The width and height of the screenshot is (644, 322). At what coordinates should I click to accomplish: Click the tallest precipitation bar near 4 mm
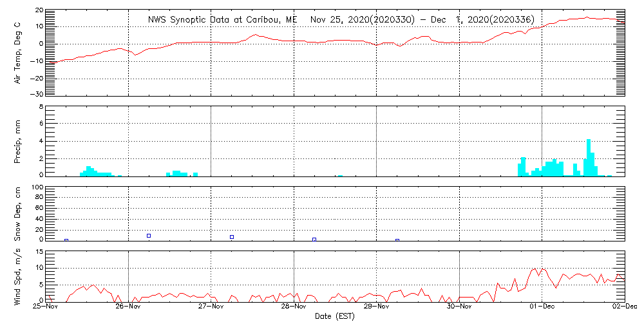coord(589,158)
